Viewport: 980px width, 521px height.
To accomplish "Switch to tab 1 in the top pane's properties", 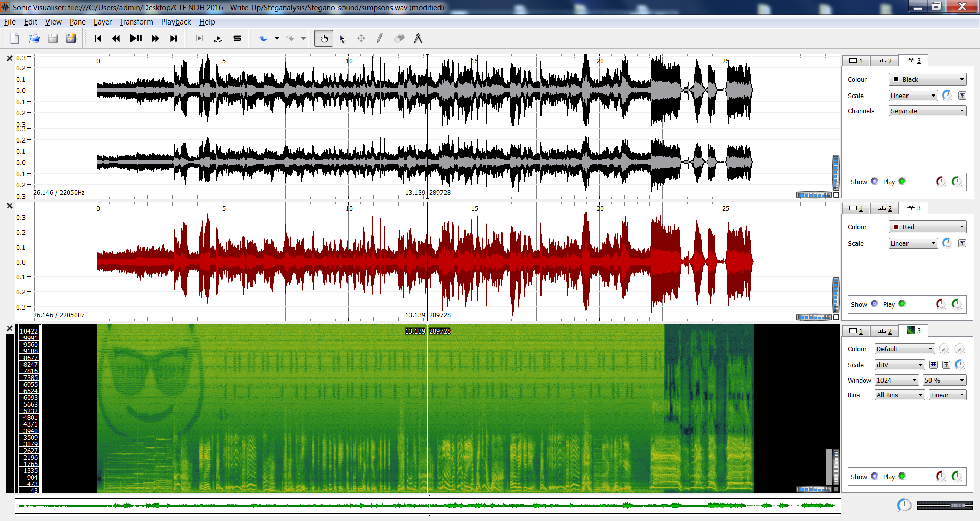I will coord(856,61).
